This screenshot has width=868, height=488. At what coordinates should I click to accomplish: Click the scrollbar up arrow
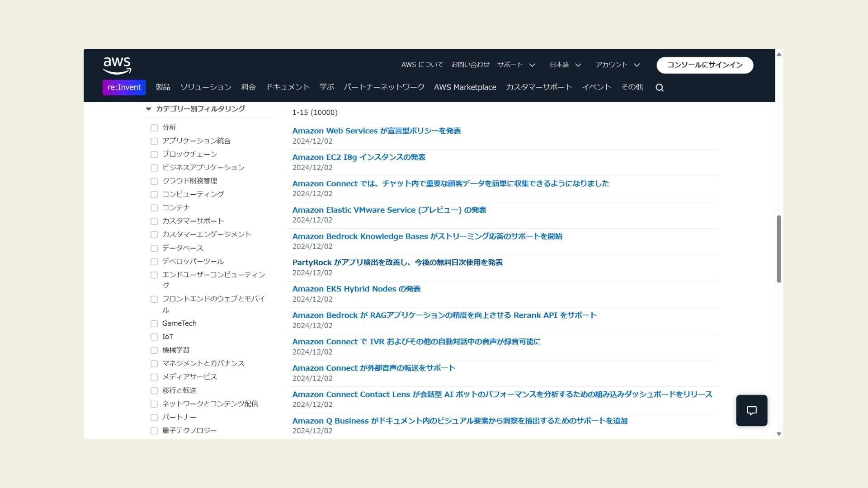779,54
